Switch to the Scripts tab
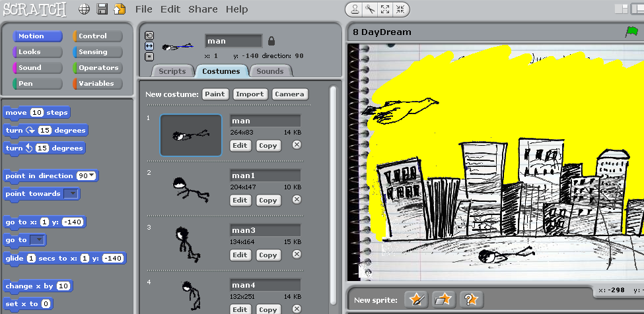This screenshot has width=644, height=314. click(172, 71)
